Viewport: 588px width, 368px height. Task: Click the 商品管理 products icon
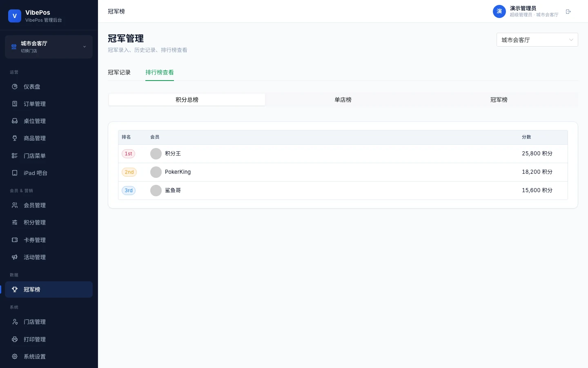[x=15, y=138]
